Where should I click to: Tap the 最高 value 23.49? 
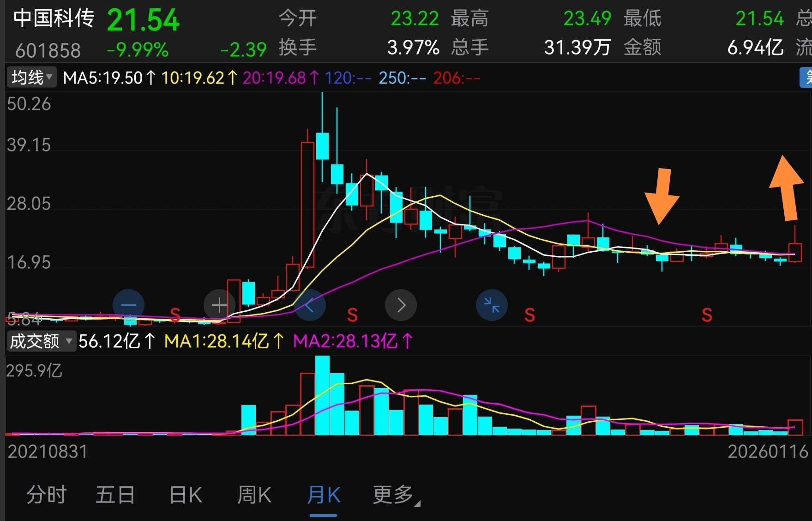click(587, 18)
